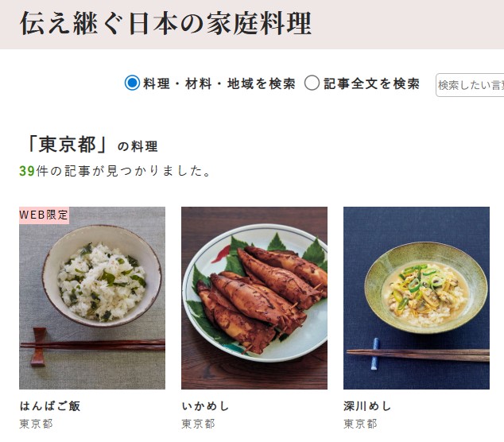504x442 pixels.
Task: Click the green bowl in 深川めし photo
Action: pyautogui.click(x=425, y=288)
